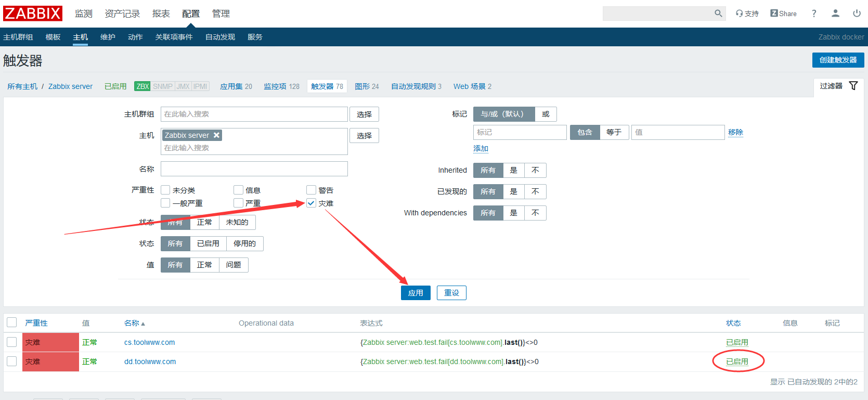Click the 创建触发器 button
This screenshot has width=868, height=400.
click(x=838, y=60)
